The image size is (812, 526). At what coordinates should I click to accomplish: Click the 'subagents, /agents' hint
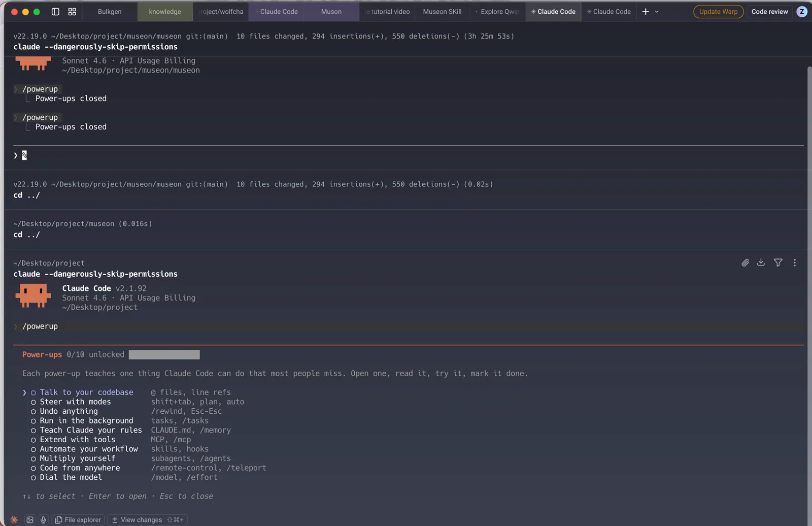191,458
